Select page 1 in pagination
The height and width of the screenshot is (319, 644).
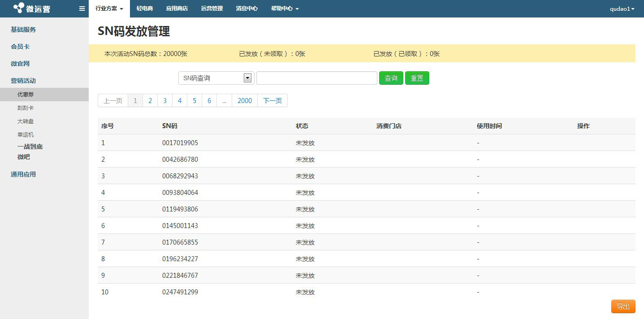pos(135,100)
